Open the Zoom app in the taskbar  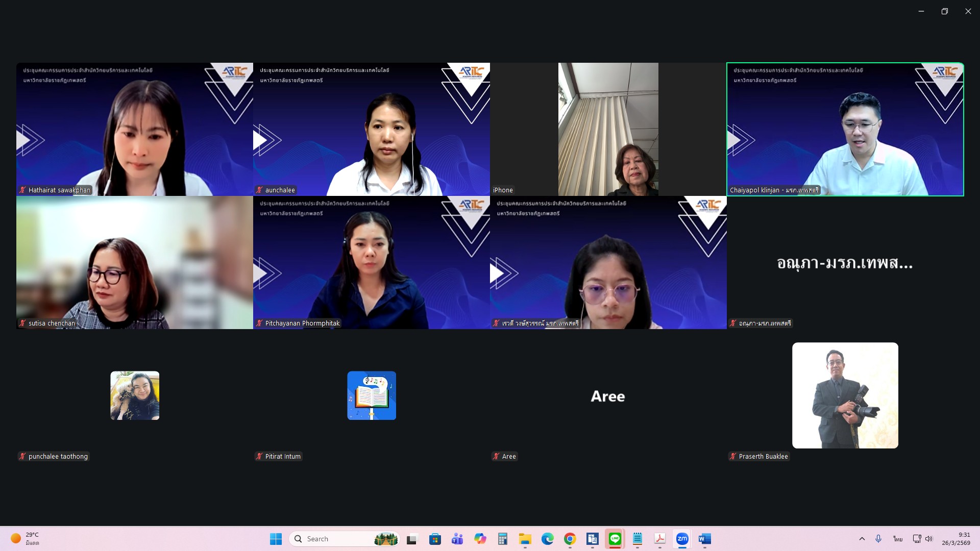pyautogui.click(x=682, y=539)
